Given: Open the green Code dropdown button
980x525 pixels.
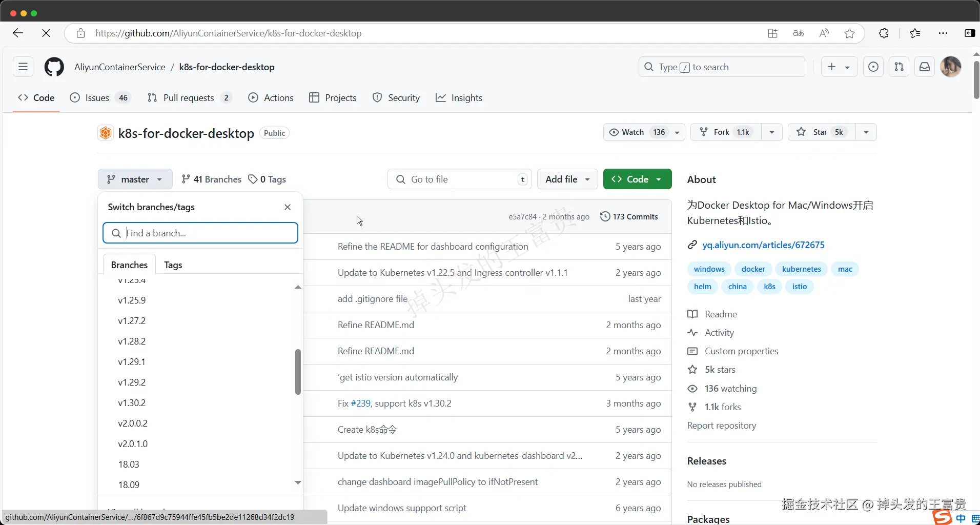Looking at the screenshot, I should pyautogui.click(x=637, y=179).
